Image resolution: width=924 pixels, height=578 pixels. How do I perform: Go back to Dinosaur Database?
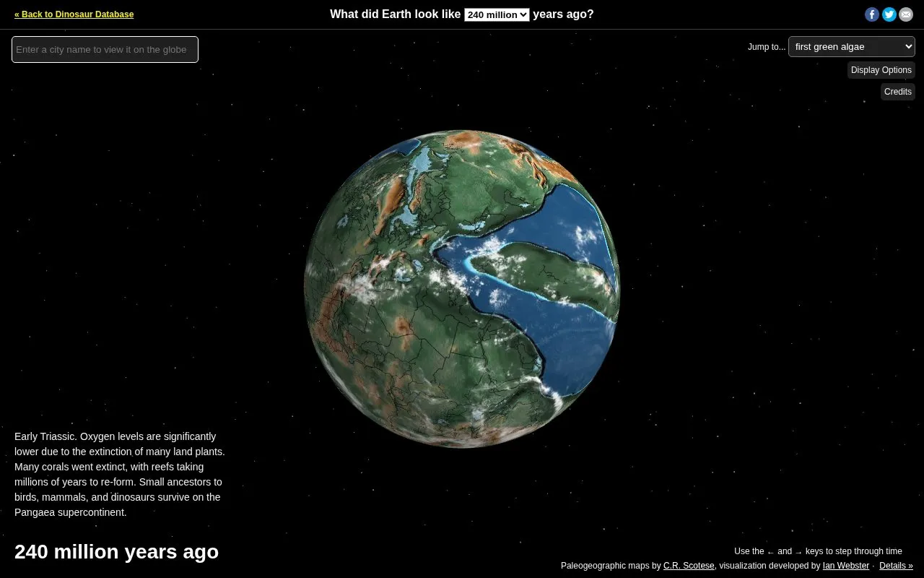click(74, 14)
